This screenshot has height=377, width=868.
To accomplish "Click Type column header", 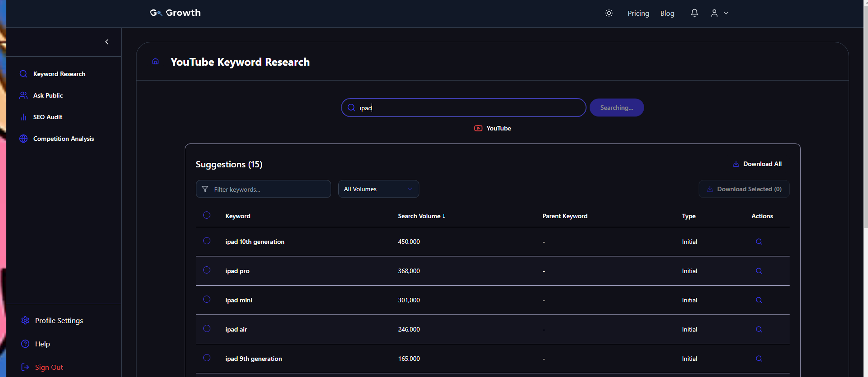I will coord(689,216).
